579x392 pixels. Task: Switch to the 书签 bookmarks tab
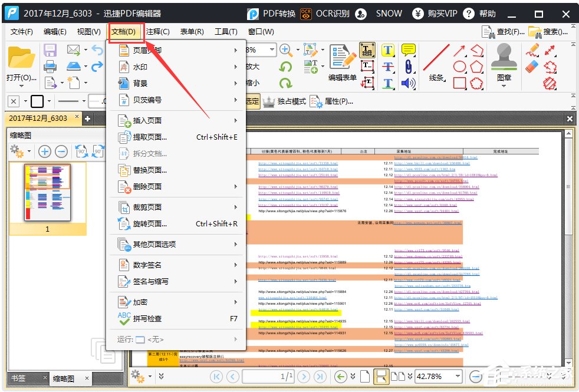pos(19,378)
